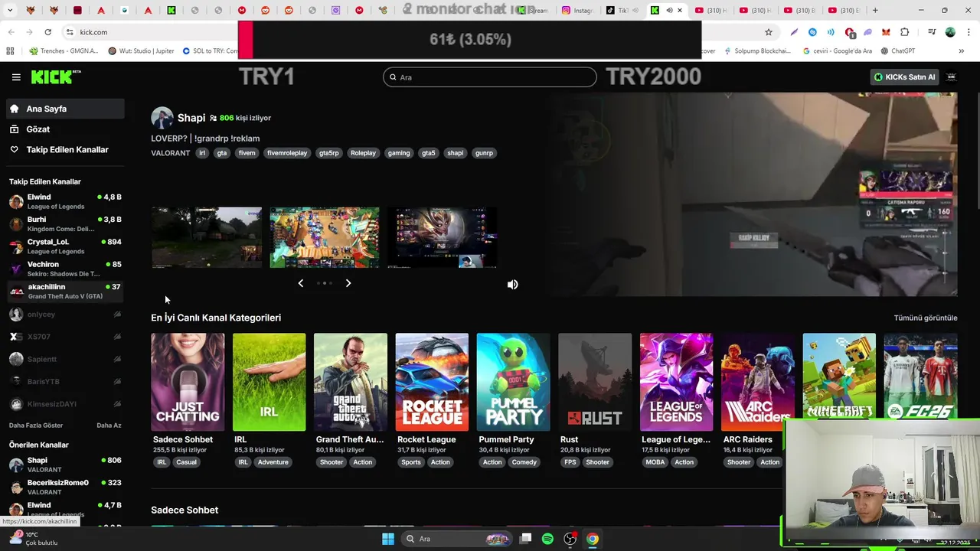Image resolution: width=980 pixels, height=551 pixels.
Task: Open the ceviri Google'da Ara bookmark
Action: [x=837, y=51]
